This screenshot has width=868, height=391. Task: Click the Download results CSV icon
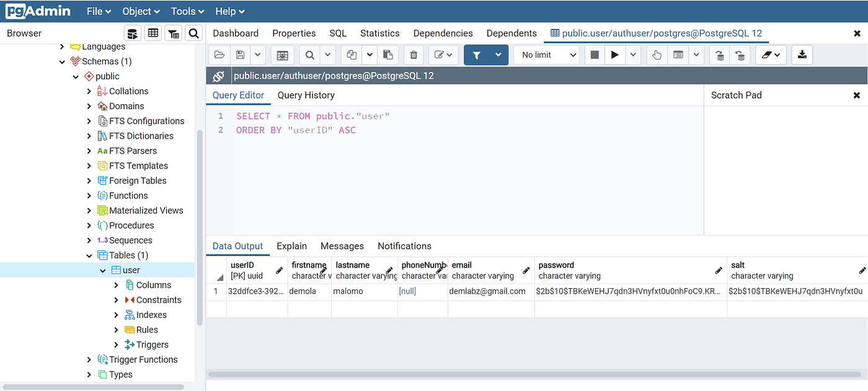(x=802, y=55)
